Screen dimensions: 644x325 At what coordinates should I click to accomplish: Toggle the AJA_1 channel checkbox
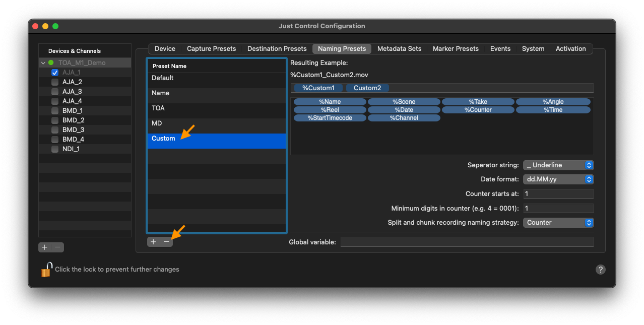coord(55,73)
